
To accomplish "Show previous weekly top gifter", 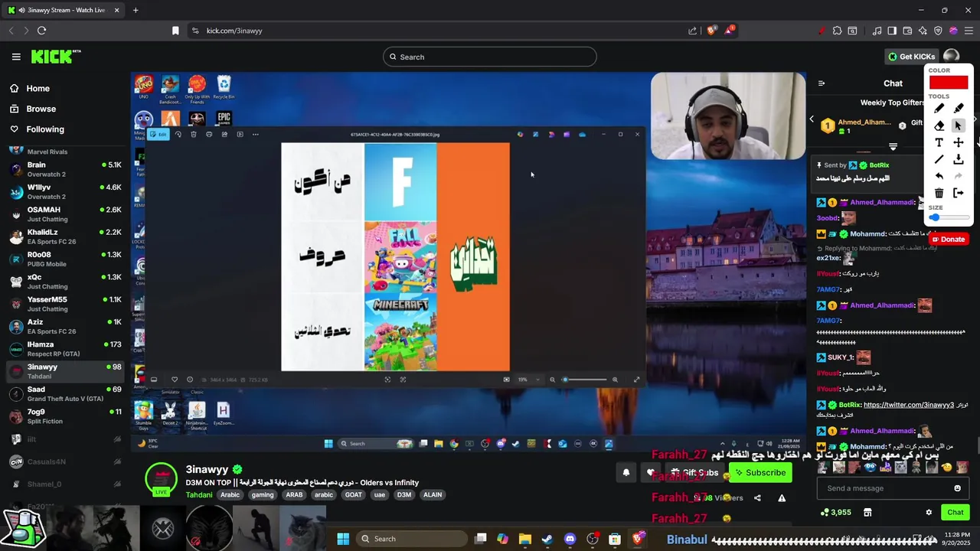I will click(x=812, y=119).
